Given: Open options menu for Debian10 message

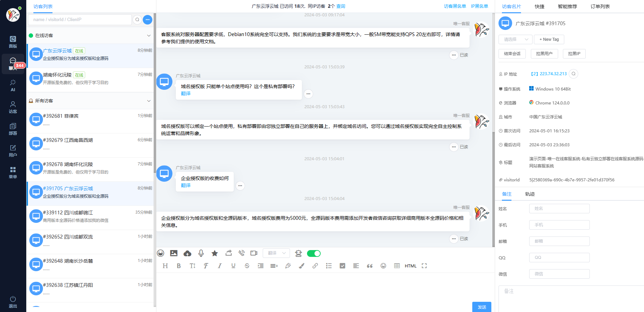Looking at the screenshot, I should coord(454,55).
